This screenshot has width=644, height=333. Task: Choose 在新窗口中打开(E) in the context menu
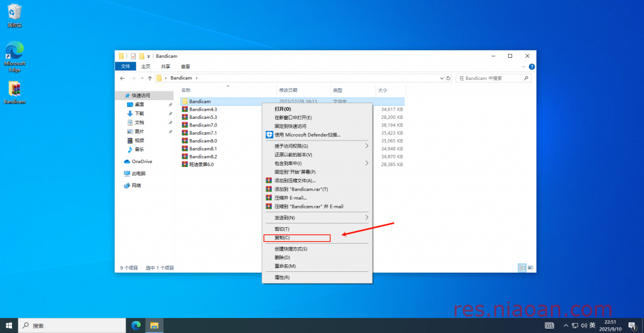coord(317,118)
